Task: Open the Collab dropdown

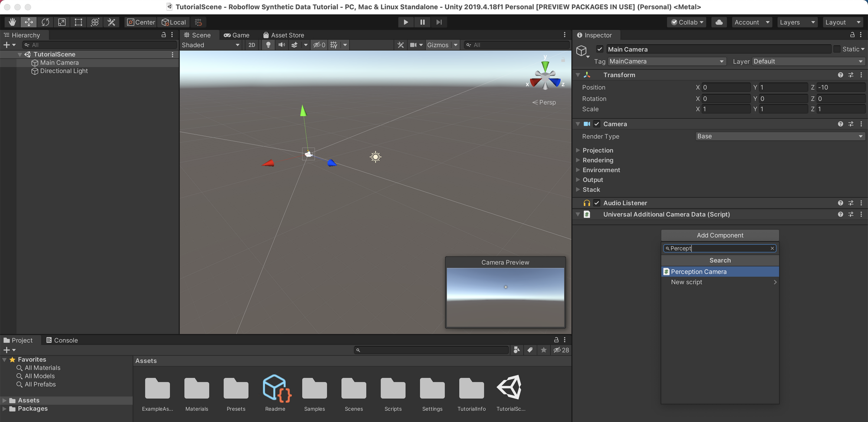Action: click(x=687, y=22)
